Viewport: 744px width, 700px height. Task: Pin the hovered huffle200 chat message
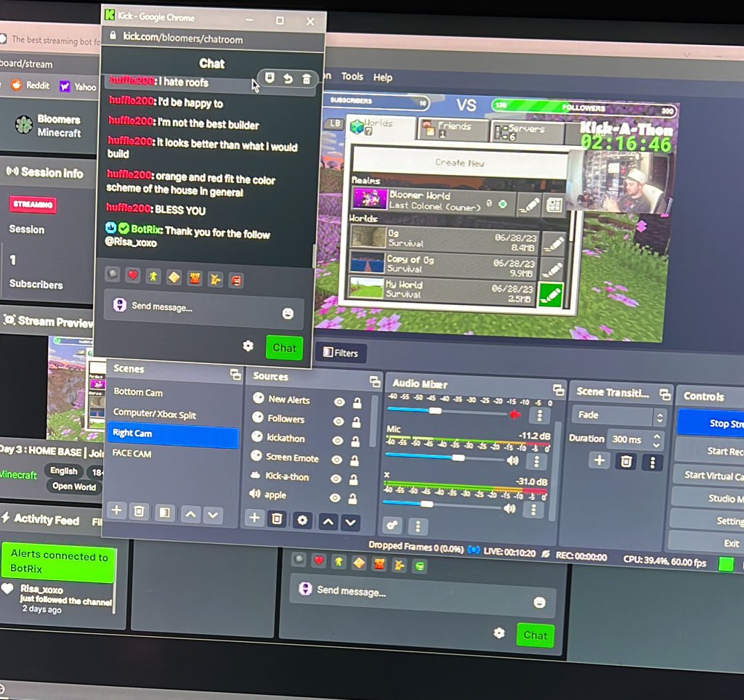(270, 78)
